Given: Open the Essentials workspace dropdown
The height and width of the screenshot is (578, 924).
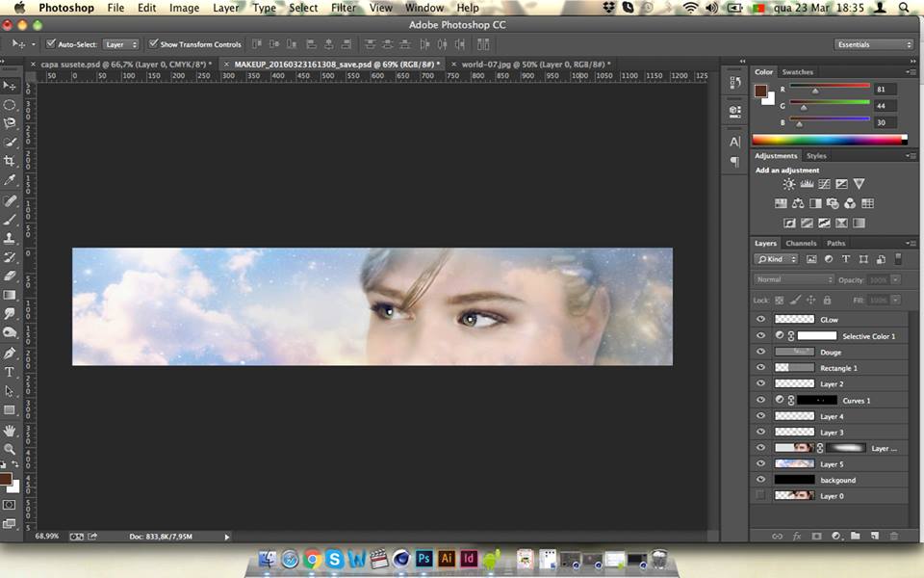Looking at the screenshot, I should click(x=874, y=44).
